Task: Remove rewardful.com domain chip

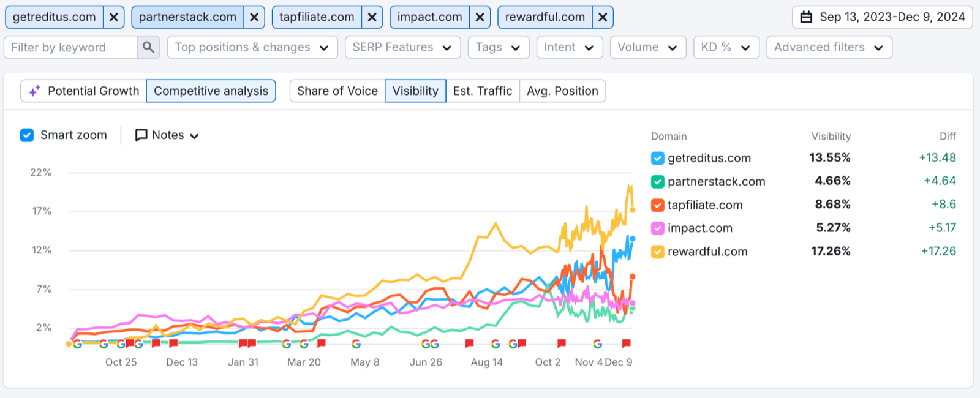Action: coord(603,17)
